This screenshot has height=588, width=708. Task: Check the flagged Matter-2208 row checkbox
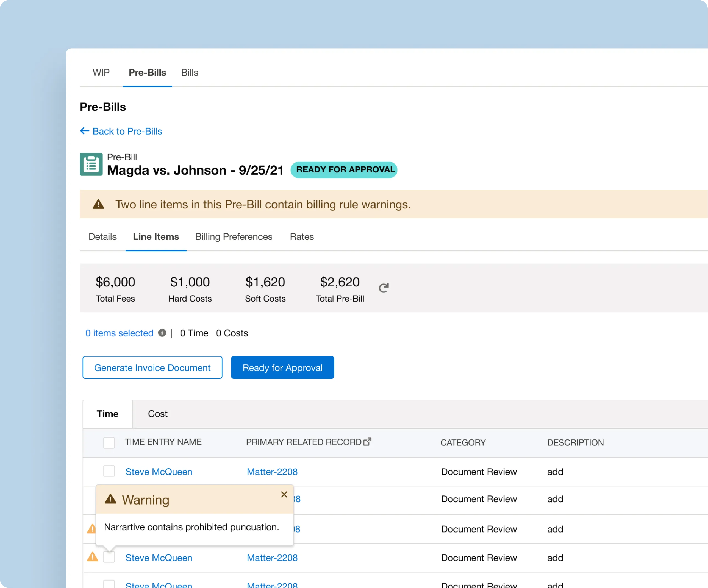point(109,558)
